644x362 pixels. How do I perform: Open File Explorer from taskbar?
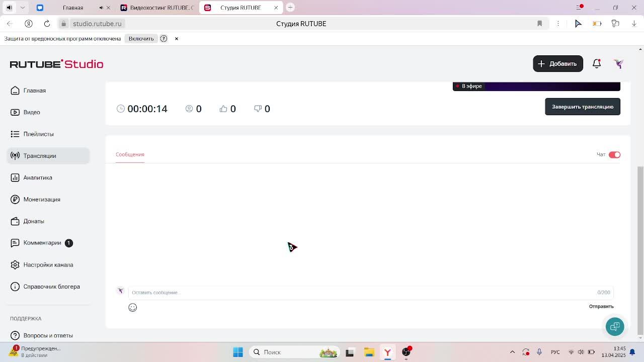pyautogui.click(x=369, y=352)
